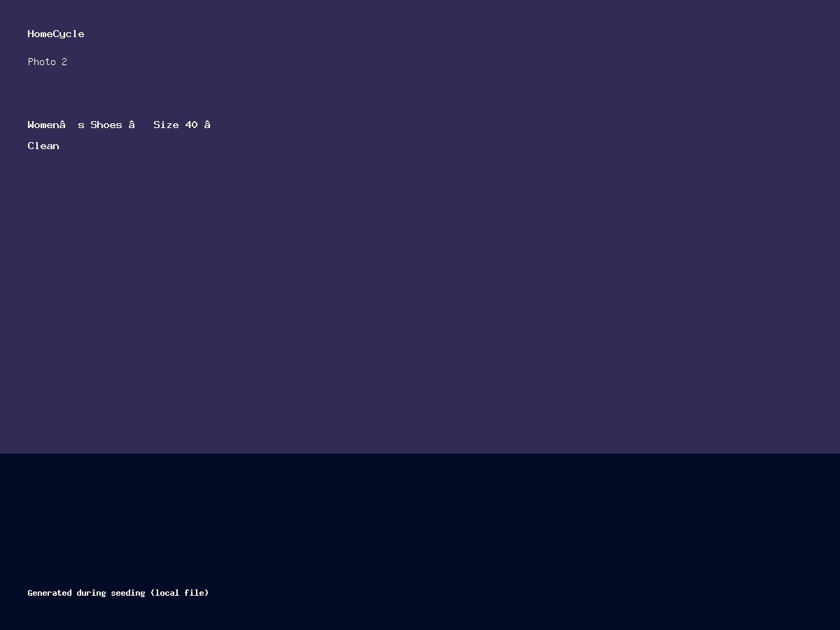Click the garbled â character after Women
Screen dimensions: 840x630
pyautogui.click(x=62, y=124)
